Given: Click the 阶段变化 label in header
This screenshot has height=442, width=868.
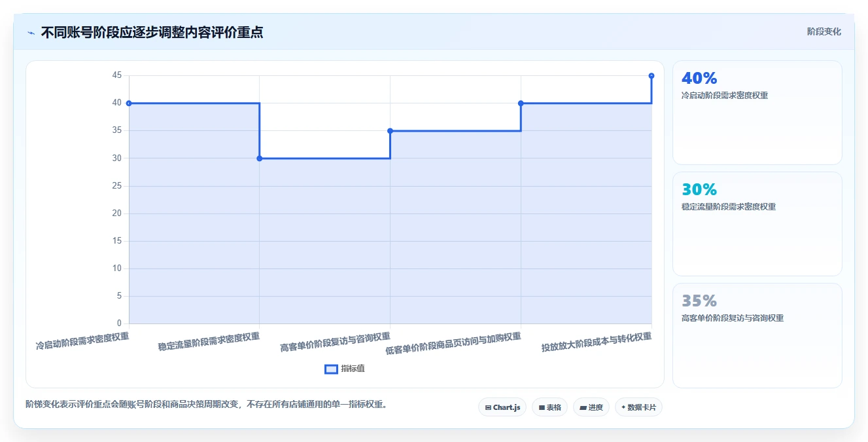Looking at the screenshot, I should (x=824, y=31).
